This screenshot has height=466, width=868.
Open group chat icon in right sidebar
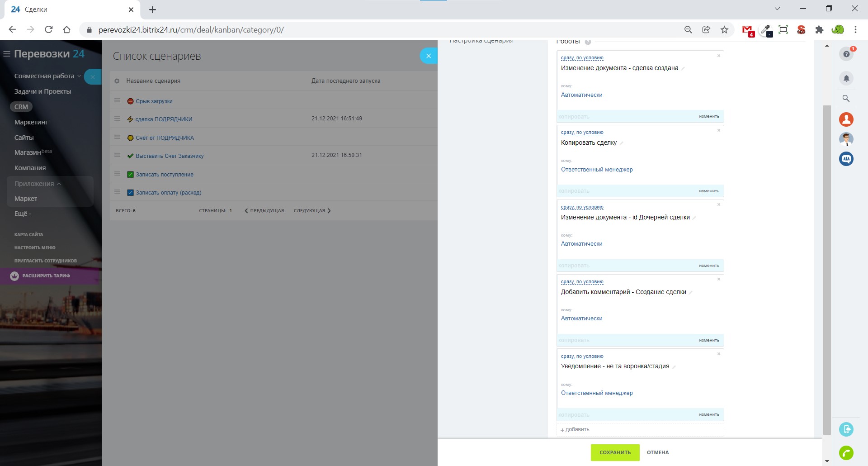pyautogui.click(x=846, y=159)
